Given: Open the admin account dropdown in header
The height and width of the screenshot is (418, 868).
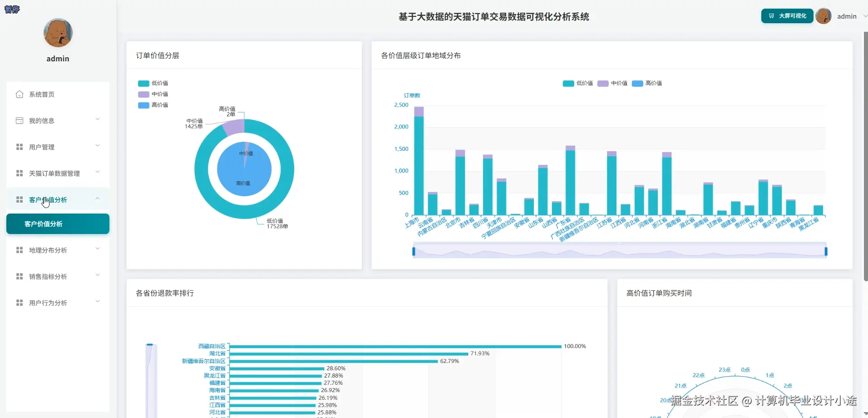Looking at the screenshot, I should pyautogui.click(x=852, y=16).
